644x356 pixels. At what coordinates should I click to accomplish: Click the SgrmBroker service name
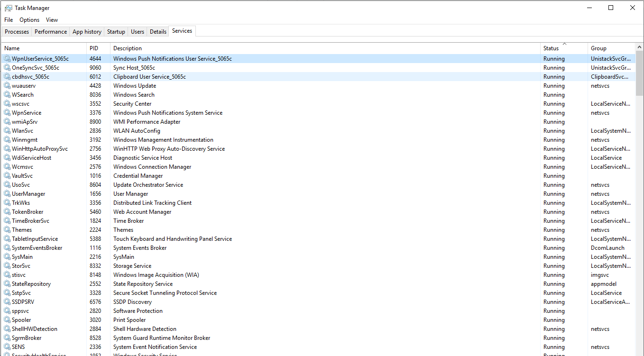pos(27,338)
